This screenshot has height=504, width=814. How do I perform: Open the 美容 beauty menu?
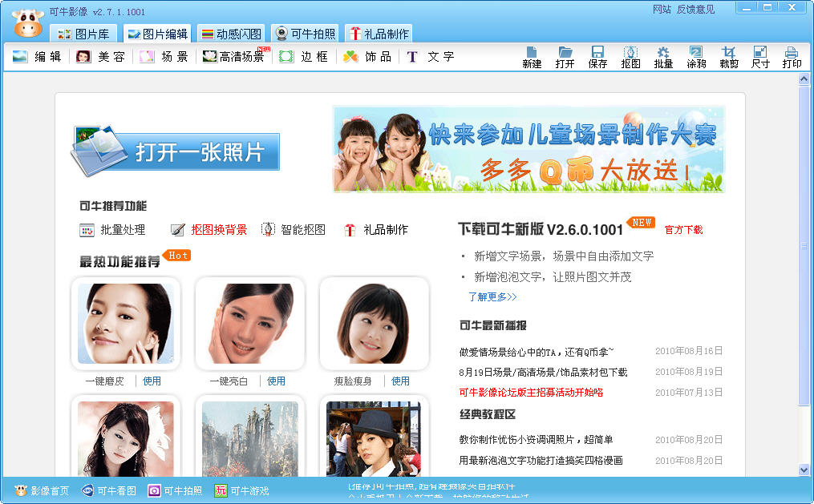pos(100,57)
